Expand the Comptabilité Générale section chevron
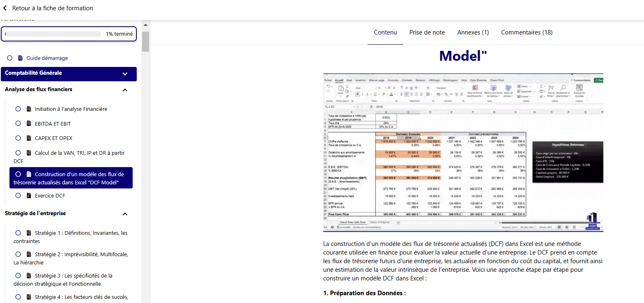644x303 pixels. (x=125, y=74)
